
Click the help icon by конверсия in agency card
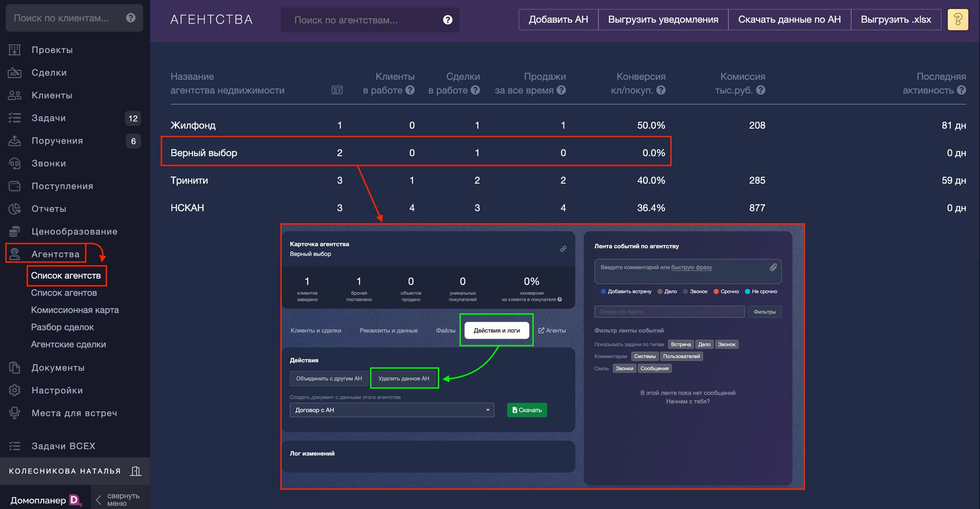tap(560, 299)
